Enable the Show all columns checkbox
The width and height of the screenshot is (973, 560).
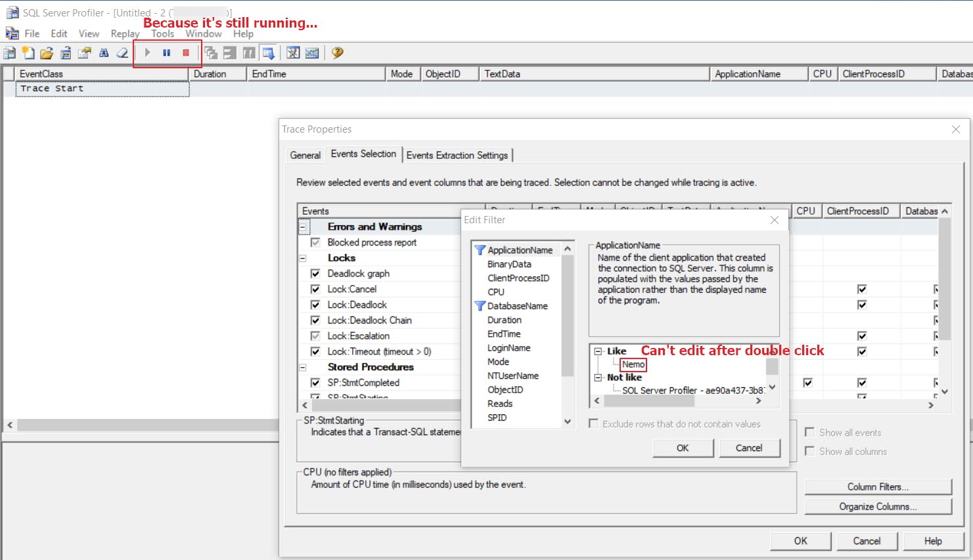(810, 452)
